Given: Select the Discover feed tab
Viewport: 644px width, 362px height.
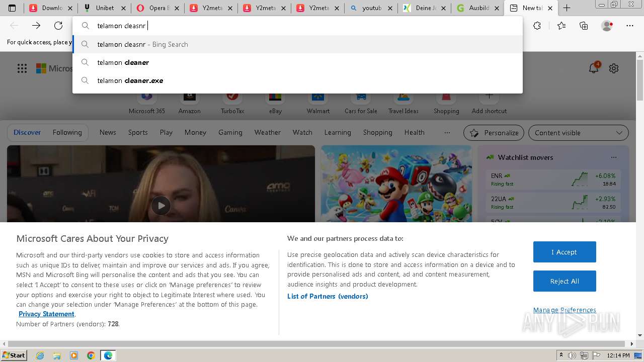Looking at the screenshot, I should point(27,133).
